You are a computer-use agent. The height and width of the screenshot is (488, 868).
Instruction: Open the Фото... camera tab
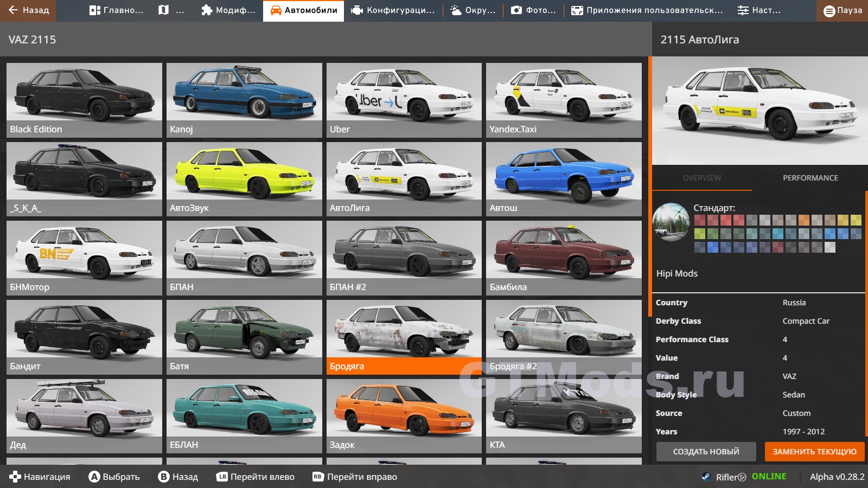(x=533, y=10)
